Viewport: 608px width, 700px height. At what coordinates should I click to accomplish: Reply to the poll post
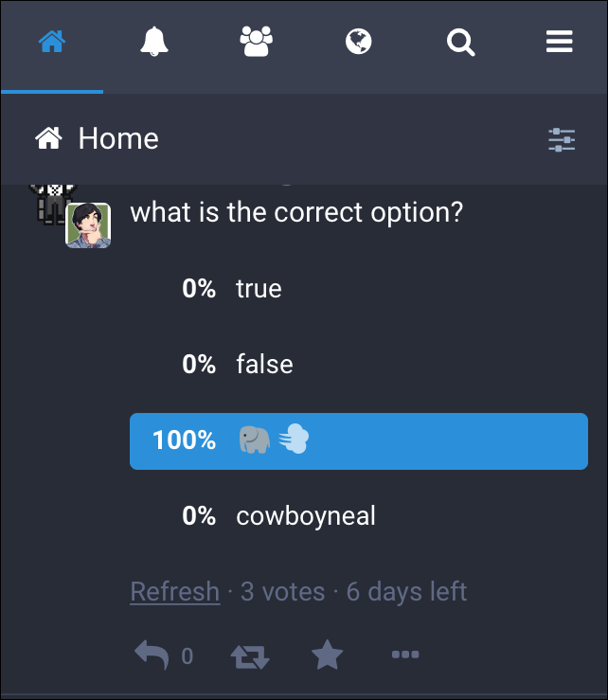pos(152,655)
